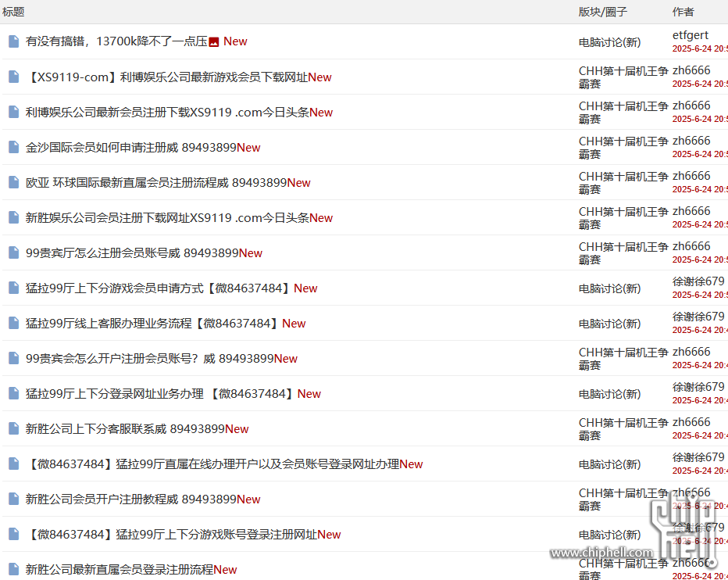Open CHH第十届机王争霸赛 forum on 【XS9119-com】 row
This screenshot has height=580, width=728.
point(623,77)
